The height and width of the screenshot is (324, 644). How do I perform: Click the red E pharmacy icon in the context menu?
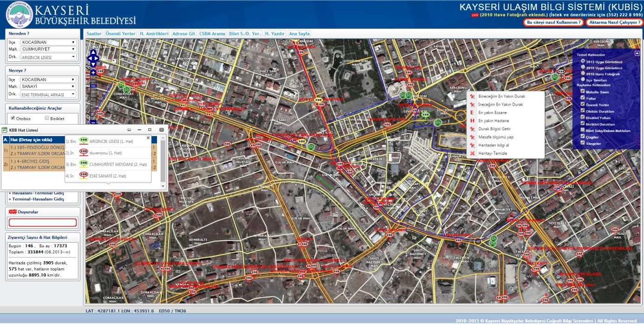[x=472, y=112]
